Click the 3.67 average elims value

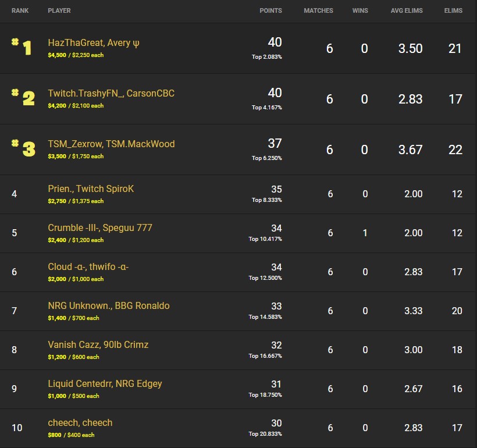(410, 150)
